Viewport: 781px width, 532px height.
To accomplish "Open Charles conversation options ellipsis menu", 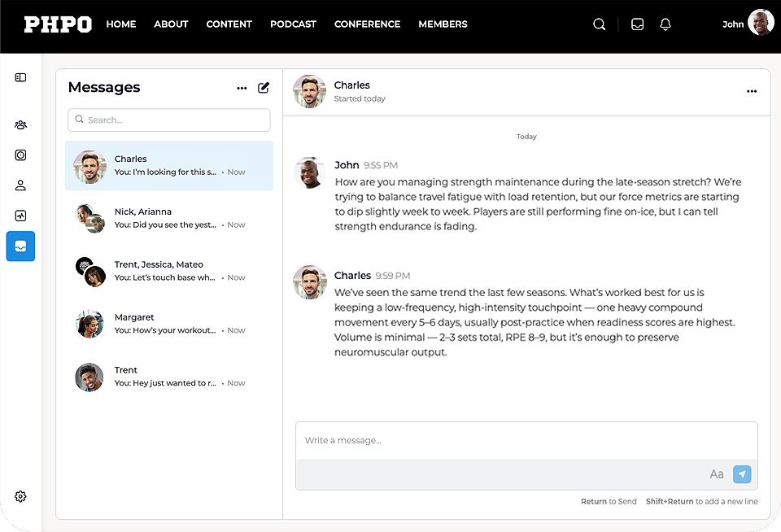I will (751, 92).
